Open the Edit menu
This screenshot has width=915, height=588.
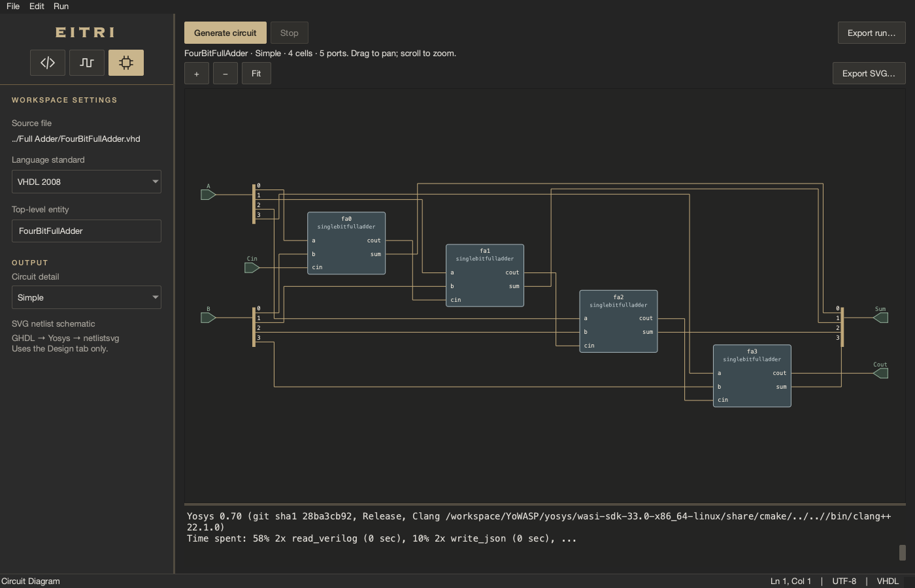[37, 6]
